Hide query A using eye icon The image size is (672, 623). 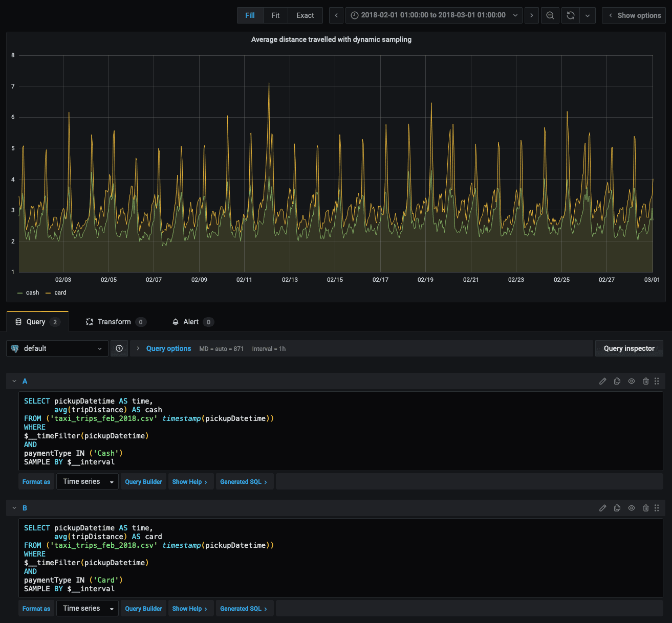click(x=632, y=381)
